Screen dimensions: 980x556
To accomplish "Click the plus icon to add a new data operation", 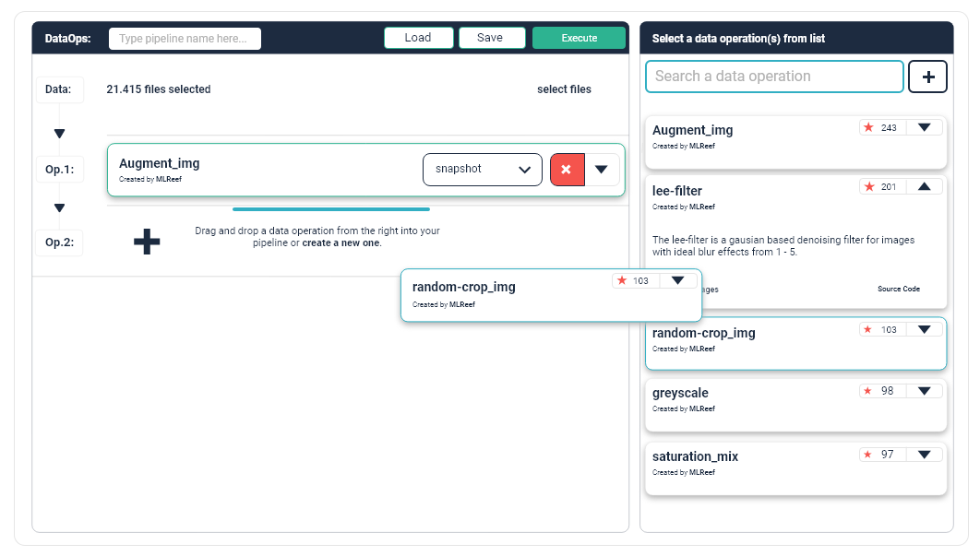I will 927,77.
